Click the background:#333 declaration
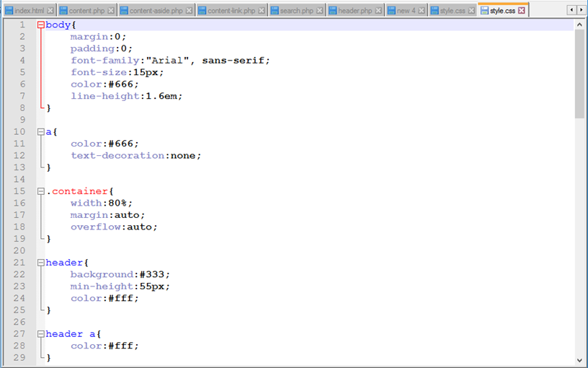This screenshot has width=588, height=368. pos(120,274)
